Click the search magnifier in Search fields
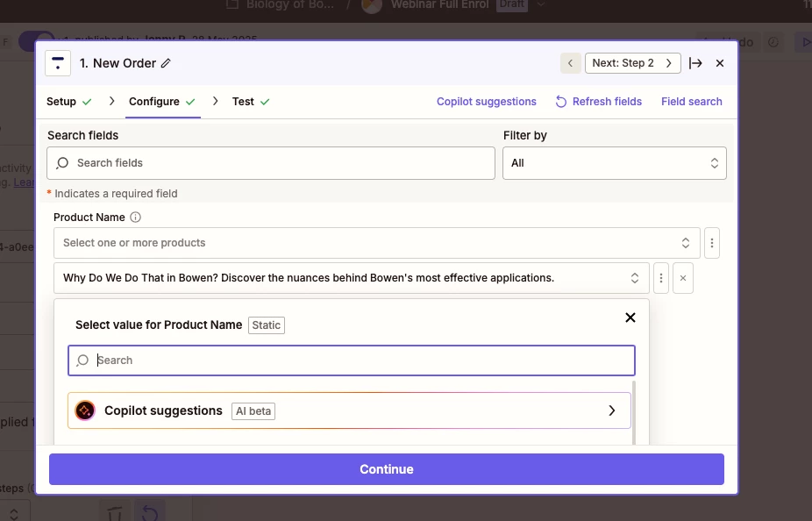The image size is (812, 521). pyautogui.click(x=62, y=163)
